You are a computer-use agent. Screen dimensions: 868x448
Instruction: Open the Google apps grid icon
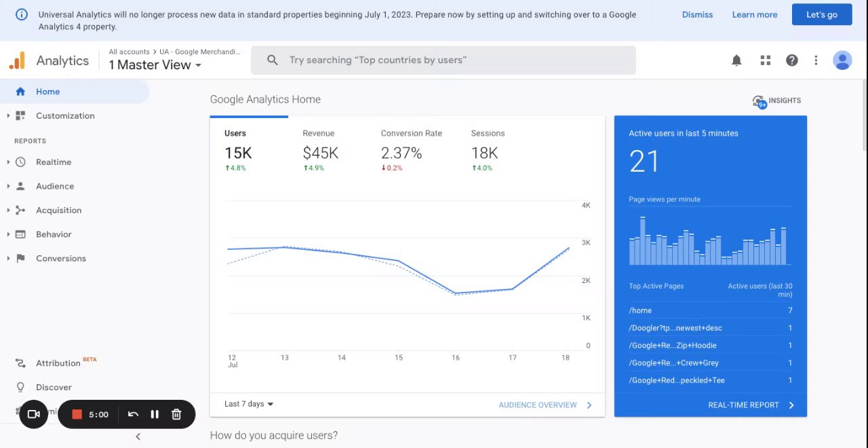[766, 60]
